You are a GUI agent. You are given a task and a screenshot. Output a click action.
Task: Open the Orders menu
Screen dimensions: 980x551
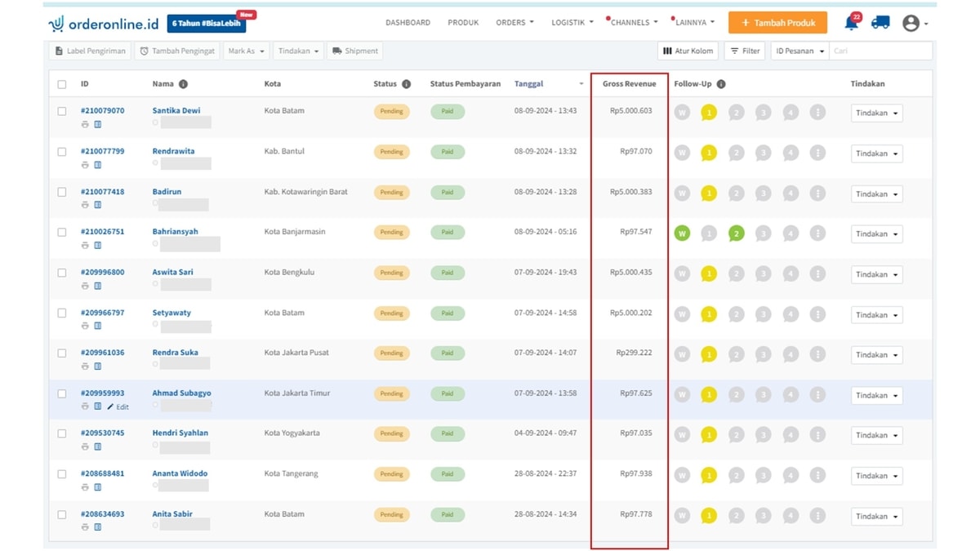click(514, 23)
